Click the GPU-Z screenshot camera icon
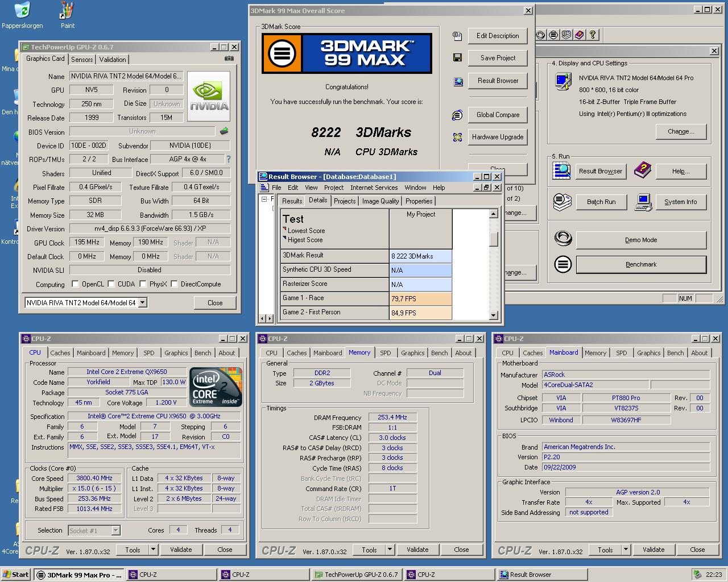The image size is (728, 582). 229,59
